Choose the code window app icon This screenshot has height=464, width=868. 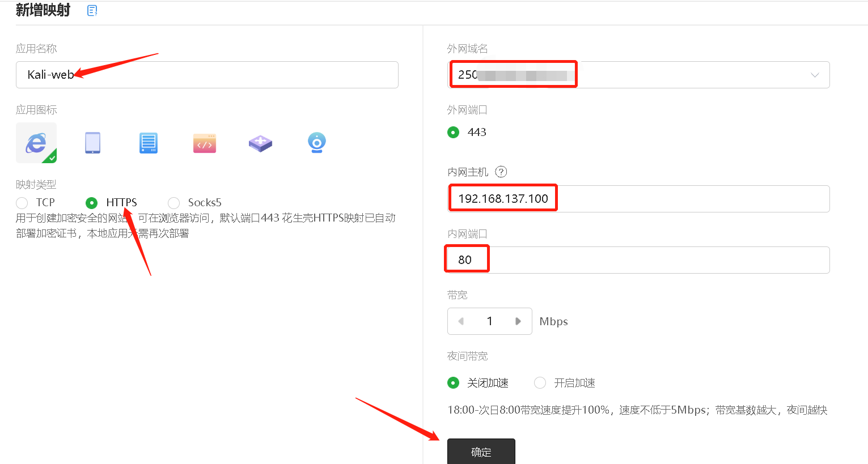(205, 143)
